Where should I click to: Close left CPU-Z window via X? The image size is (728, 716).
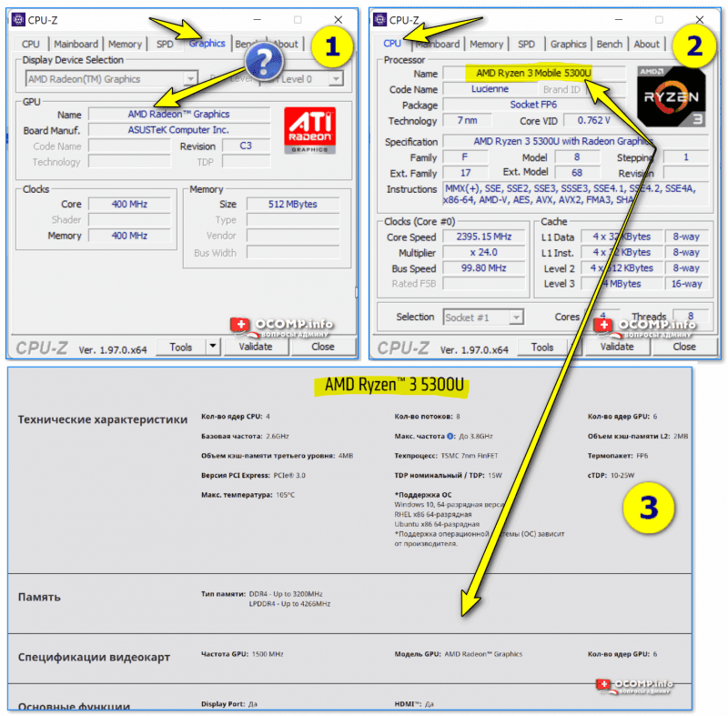pyautogui.click(x=338, y=19)
